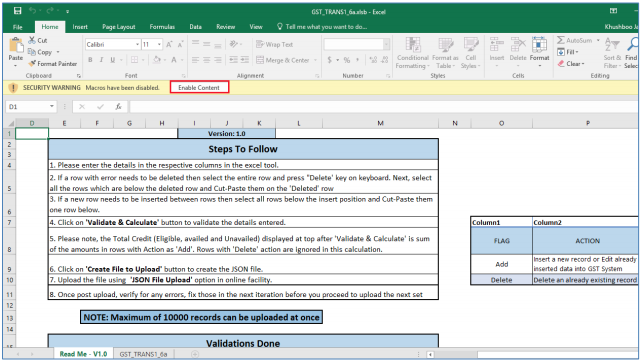This screenshot has height=361, width=642.
Task: Click Merge & Center
Action: pos(283,60)
